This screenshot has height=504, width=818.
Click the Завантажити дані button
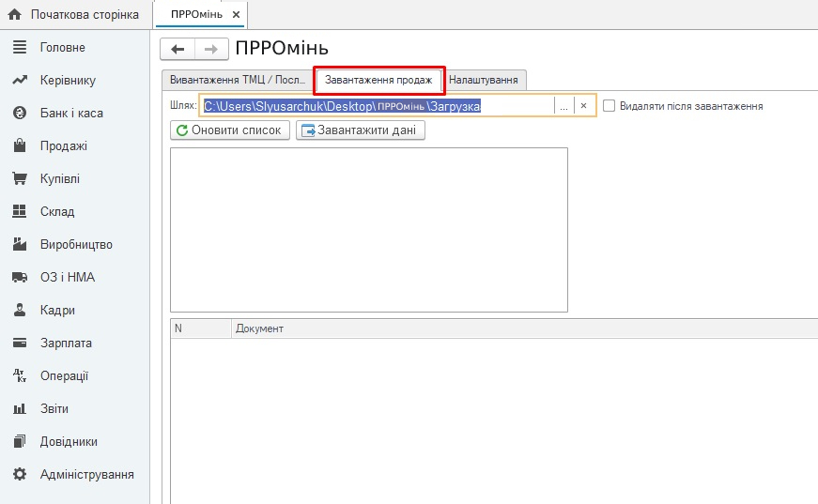tap(362, 130)
